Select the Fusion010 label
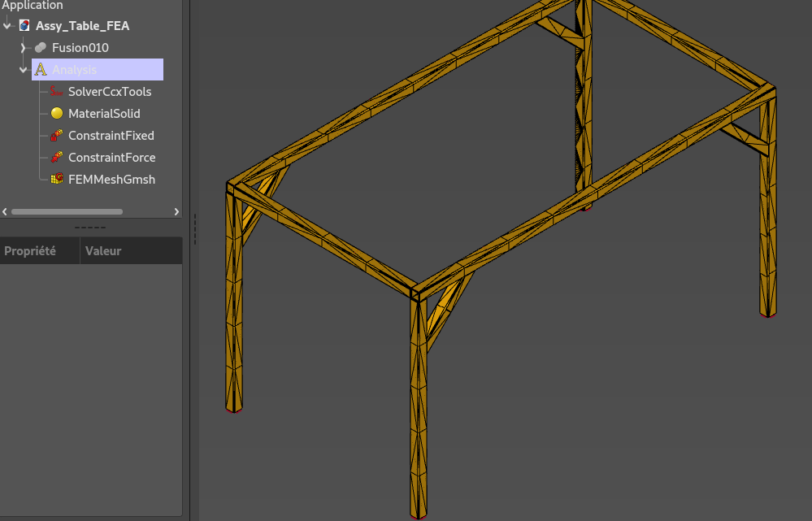This screenshot has width=812, height=521. [80, 48]
